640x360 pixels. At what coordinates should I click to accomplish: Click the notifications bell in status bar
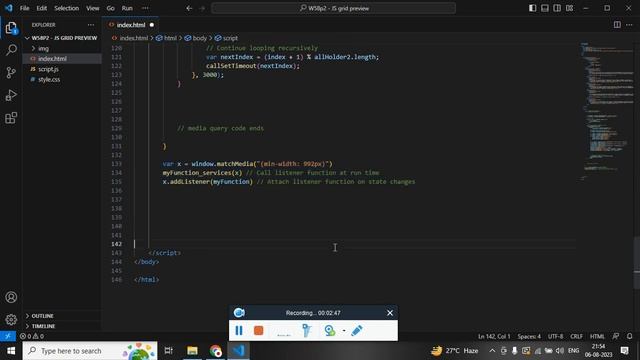629,336
